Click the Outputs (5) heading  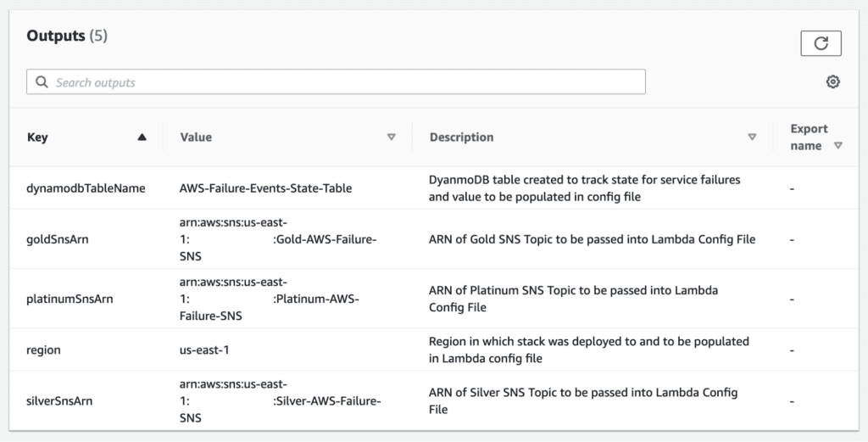click(67, 36)
